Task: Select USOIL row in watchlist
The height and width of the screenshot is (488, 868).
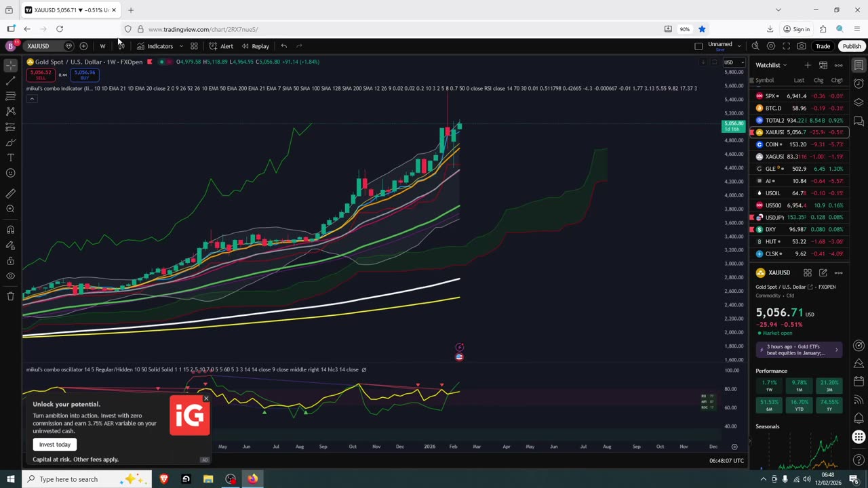Action: [x=799, y=193]
